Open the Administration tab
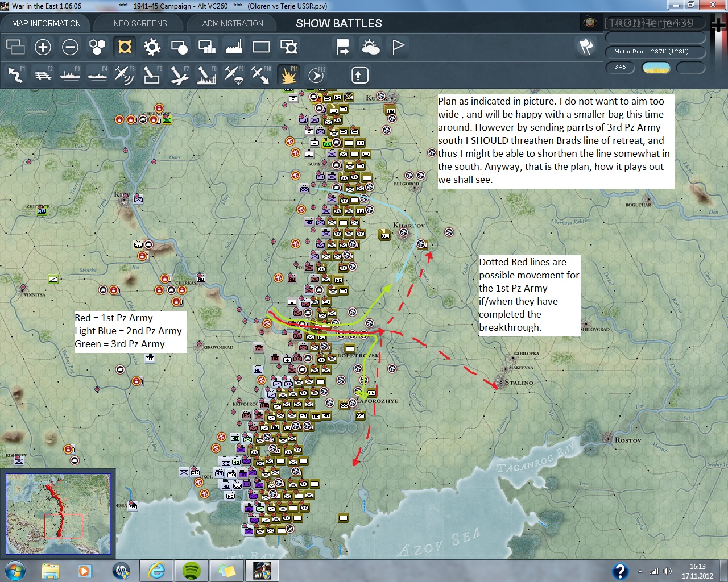The image size is (728, 582). coord(233,23)
